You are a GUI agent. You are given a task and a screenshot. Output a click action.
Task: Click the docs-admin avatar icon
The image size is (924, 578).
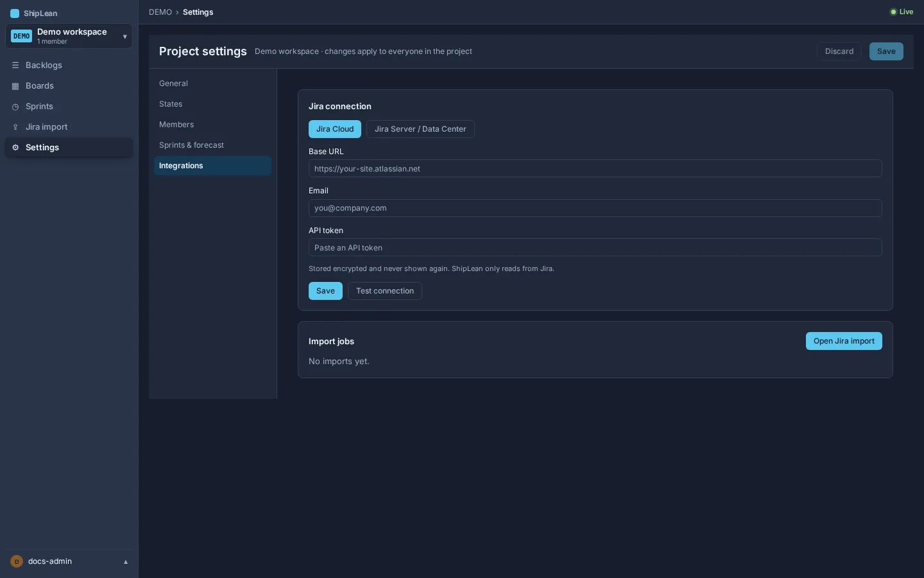[x=17, y=561]
